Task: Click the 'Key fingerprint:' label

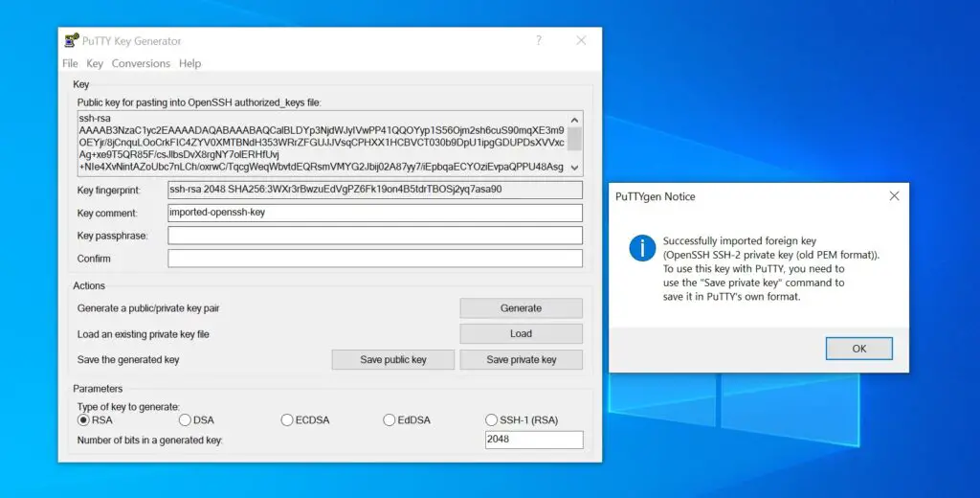Action: (x=109, y=191)
